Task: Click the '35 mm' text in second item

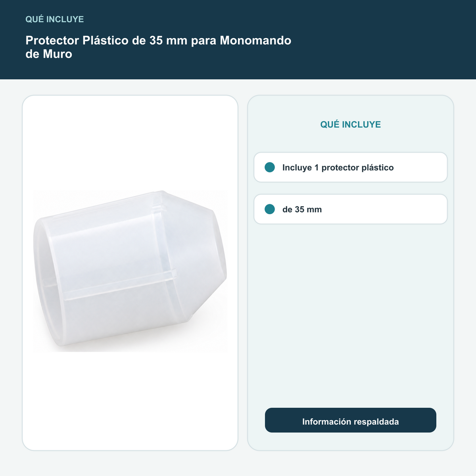Action: click(x=308, y=209)
